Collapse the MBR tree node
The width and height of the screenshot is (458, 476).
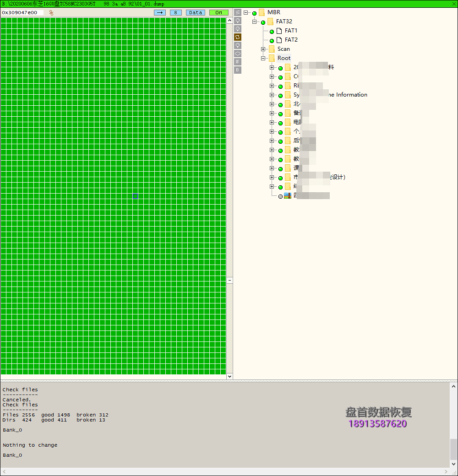(245, 12)
